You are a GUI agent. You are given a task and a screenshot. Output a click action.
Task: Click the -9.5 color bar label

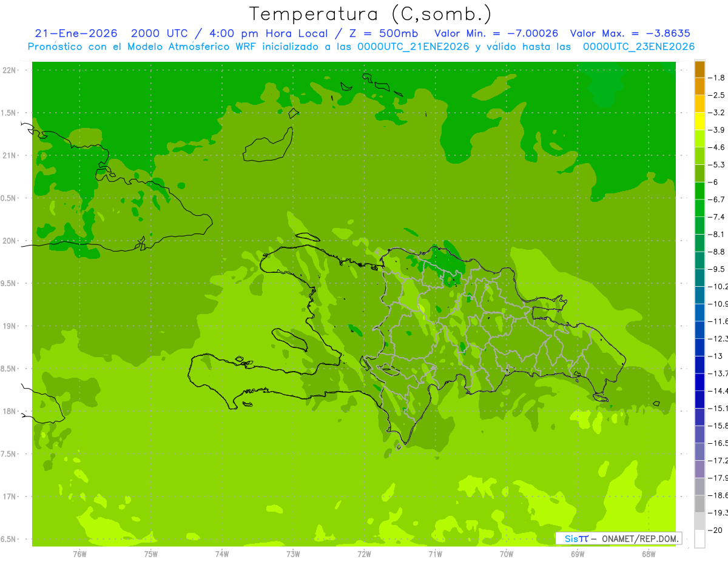coord(716,269)
